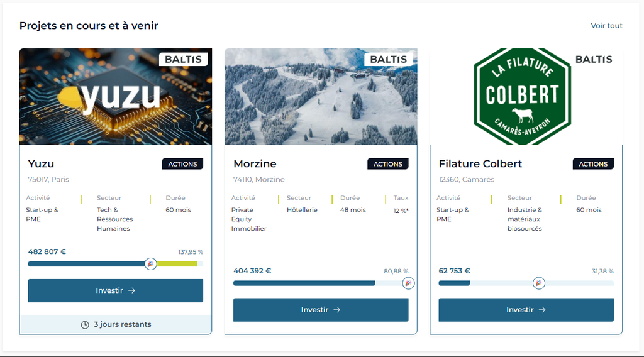
Task: Click Investir button on Filature Colbert card
Action: tap(526, 310)
